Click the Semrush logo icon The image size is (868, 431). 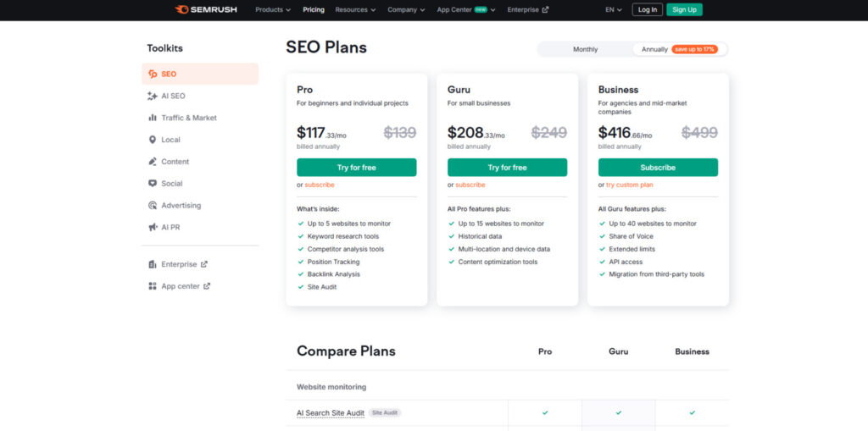[181, 9]
